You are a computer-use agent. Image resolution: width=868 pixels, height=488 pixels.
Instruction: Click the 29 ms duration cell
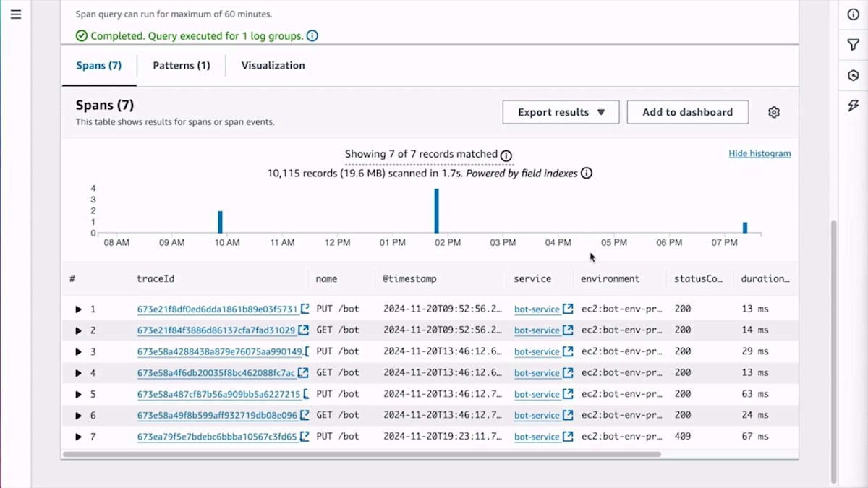(755, 351)
